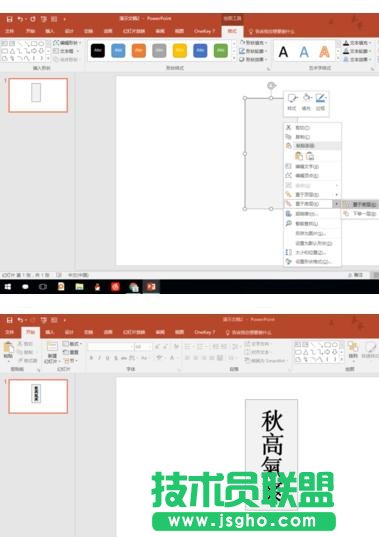Viewport: 379px width, 537px height.
Task: Open the Layout dropdown in the lower window
Action: (72, 344)
